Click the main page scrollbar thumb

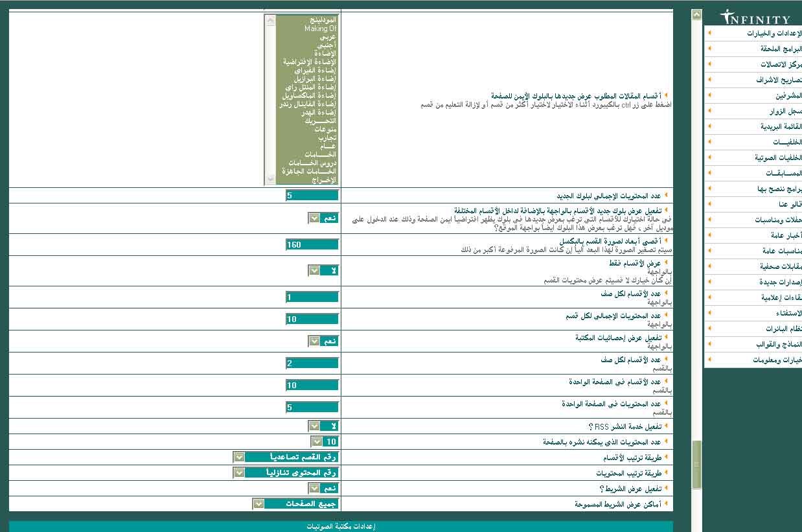[697, 465]
